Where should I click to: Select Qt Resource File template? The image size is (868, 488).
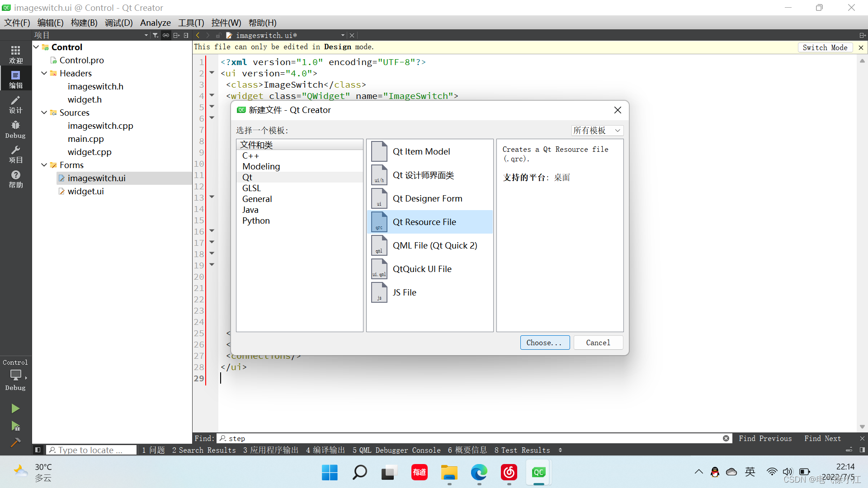pyautogui.click(x=425, y=222)
